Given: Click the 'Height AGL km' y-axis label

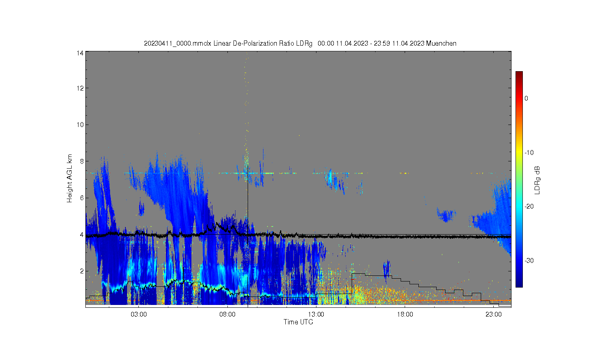Looking at the screenshot, I should click(x=70, y=178).
